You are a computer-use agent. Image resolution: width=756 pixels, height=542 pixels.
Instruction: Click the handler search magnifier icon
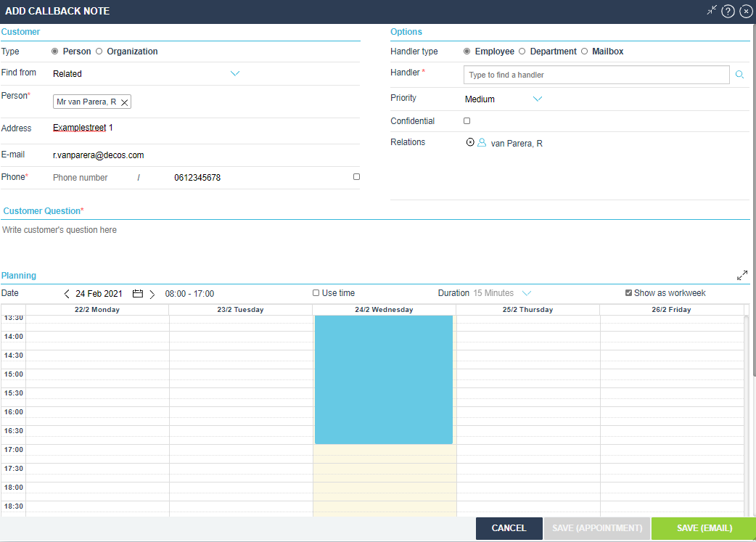739,75
